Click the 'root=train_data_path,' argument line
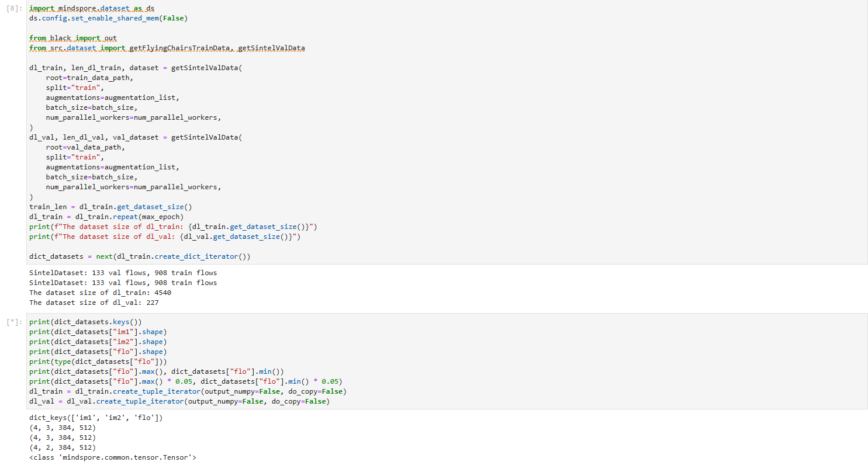This screenshot has height=462, width=868. (x=89, y=78)
